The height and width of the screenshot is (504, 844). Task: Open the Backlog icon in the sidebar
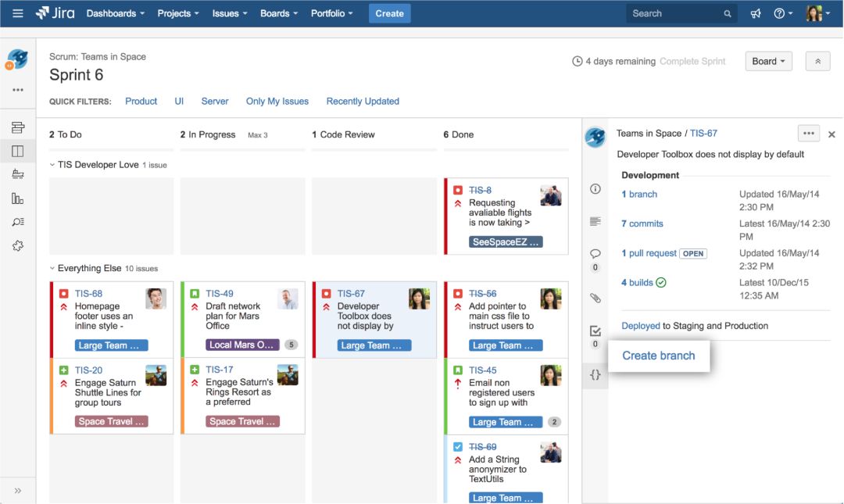coord(18,127)
